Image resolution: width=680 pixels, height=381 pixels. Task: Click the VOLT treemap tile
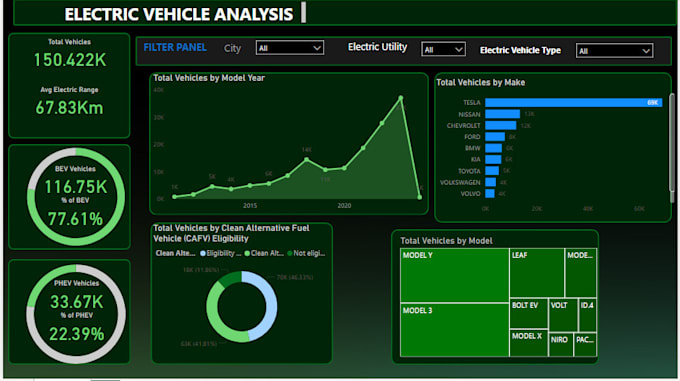point(563,315)
